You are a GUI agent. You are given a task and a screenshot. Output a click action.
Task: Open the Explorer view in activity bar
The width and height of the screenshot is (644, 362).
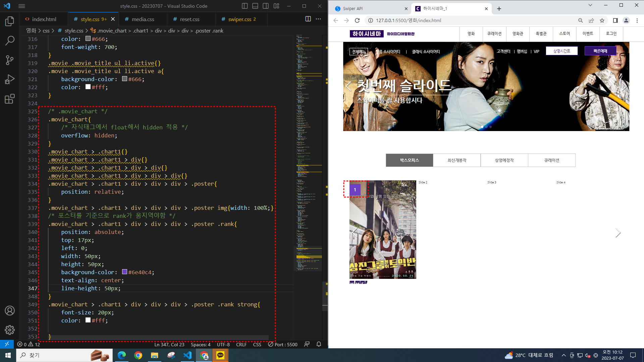(x=10, y=21)
